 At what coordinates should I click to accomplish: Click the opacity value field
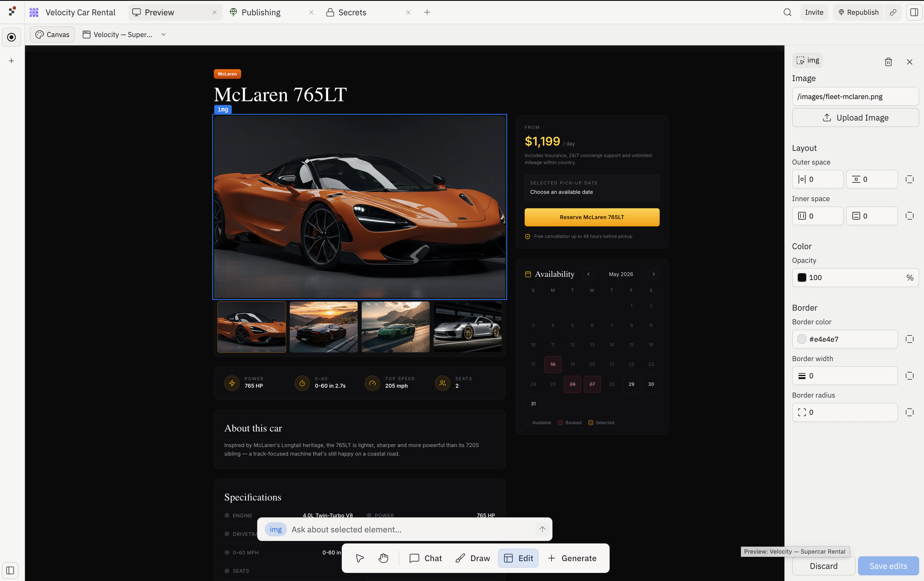click(x=855, y=277)
